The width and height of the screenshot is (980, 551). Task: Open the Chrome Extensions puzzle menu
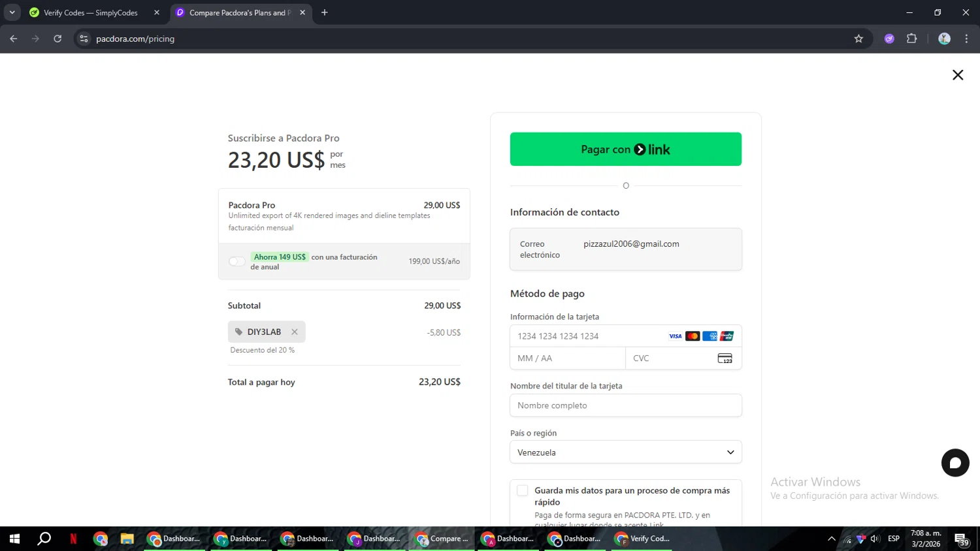coord(912,39)
